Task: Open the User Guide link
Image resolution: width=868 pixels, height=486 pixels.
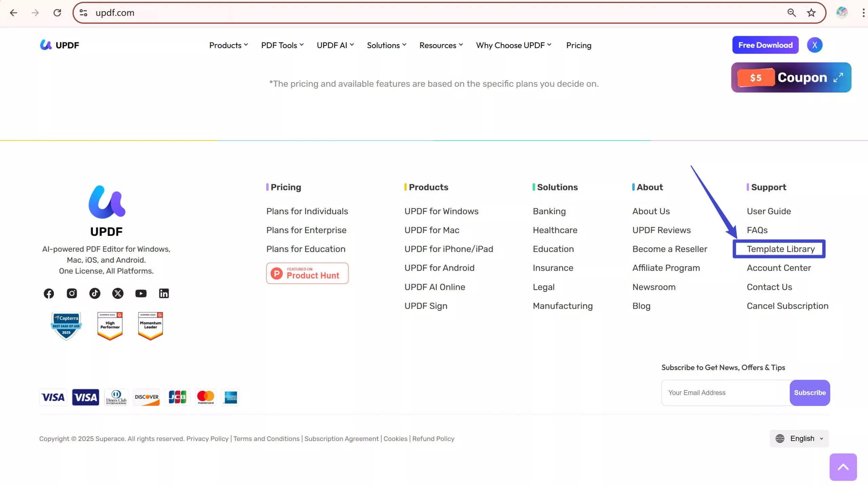Action: [x=769, y=211]
